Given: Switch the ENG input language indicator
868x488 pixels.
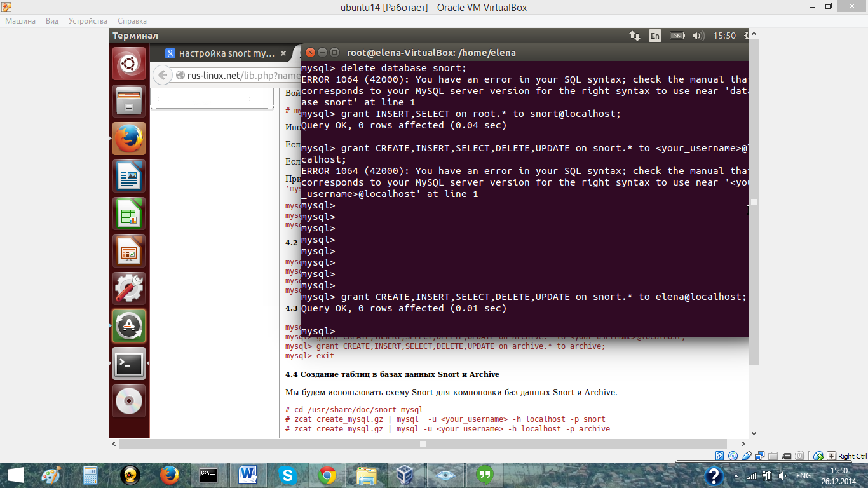Looking at the screenshot, I should point(803,476).
